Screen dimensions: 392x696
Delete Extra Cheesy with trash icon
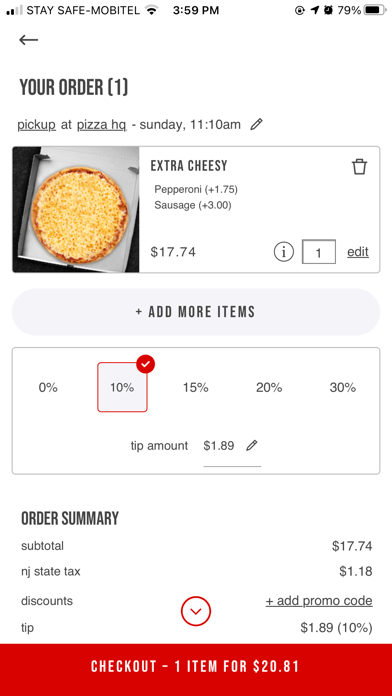click(359, 167)
